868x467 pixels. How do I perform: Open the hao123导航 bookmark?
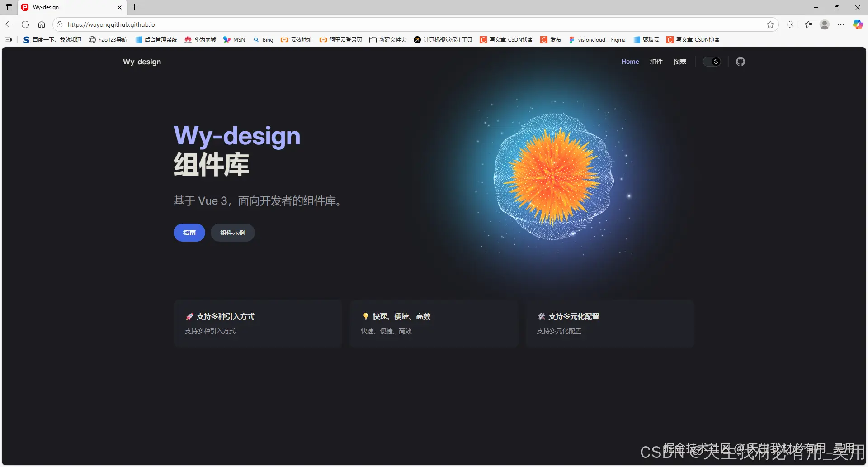click(108, 40)
